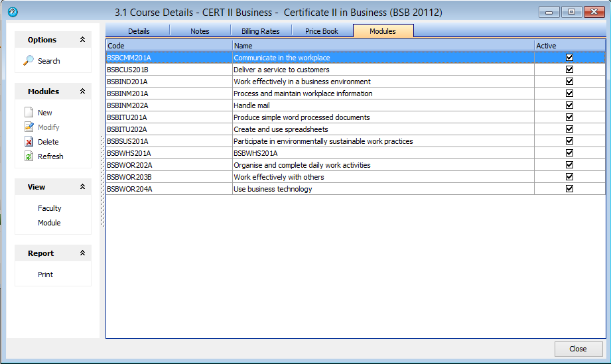The height and width of the screenshot is (364, 611).
Task: Switch to the Billing Rates tab
Action: 260,31
